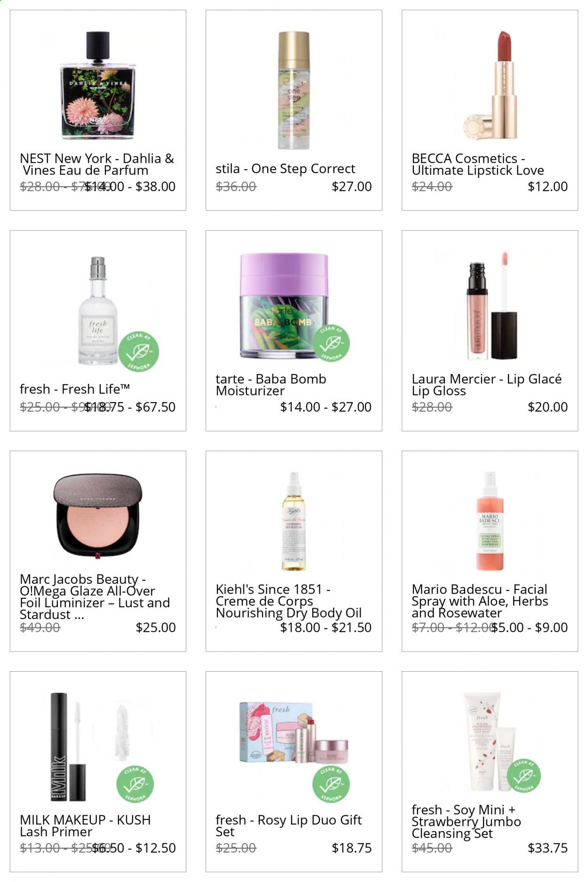Click $27.00 sale price of stila Correct
The height and width of the screenshot is (882, 588).
352,186
